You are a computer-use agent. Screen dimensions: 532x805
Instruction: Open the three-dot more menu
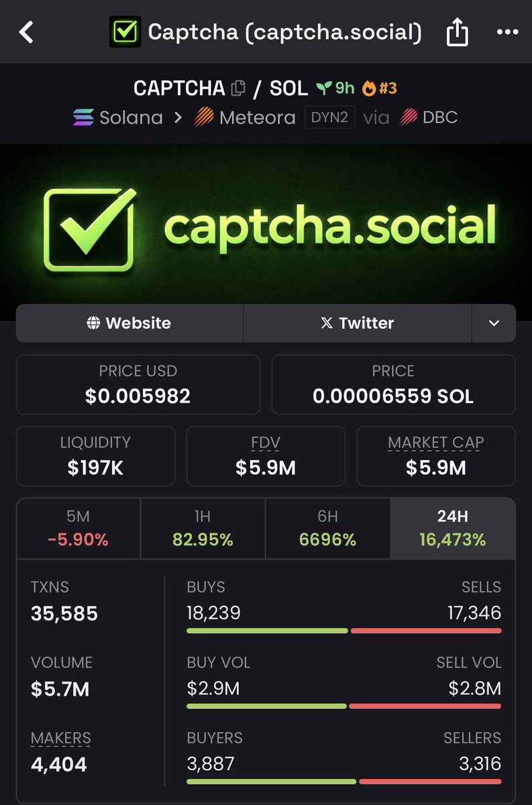[x=507, y=32]
